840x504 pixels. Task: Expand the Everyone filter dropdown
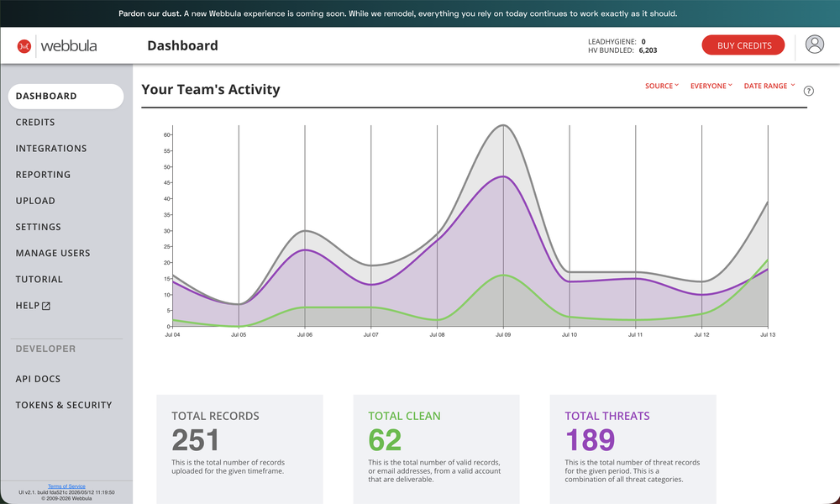711,86
